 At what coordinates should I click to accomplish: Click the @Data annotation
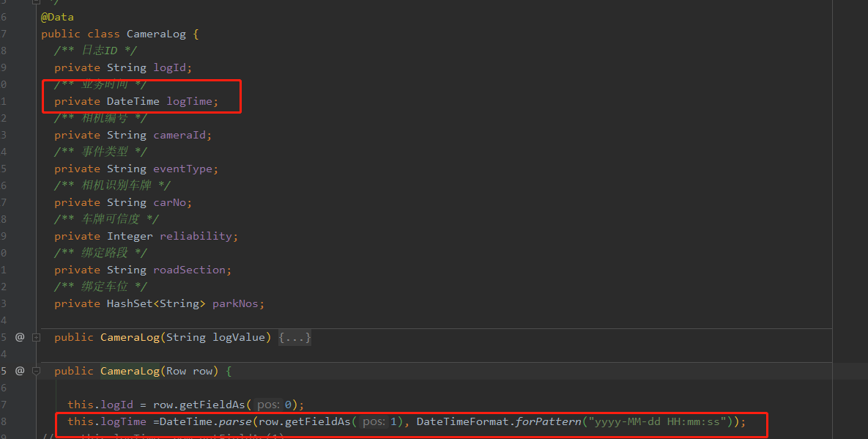pyautogui.click(x=57, y=17)
